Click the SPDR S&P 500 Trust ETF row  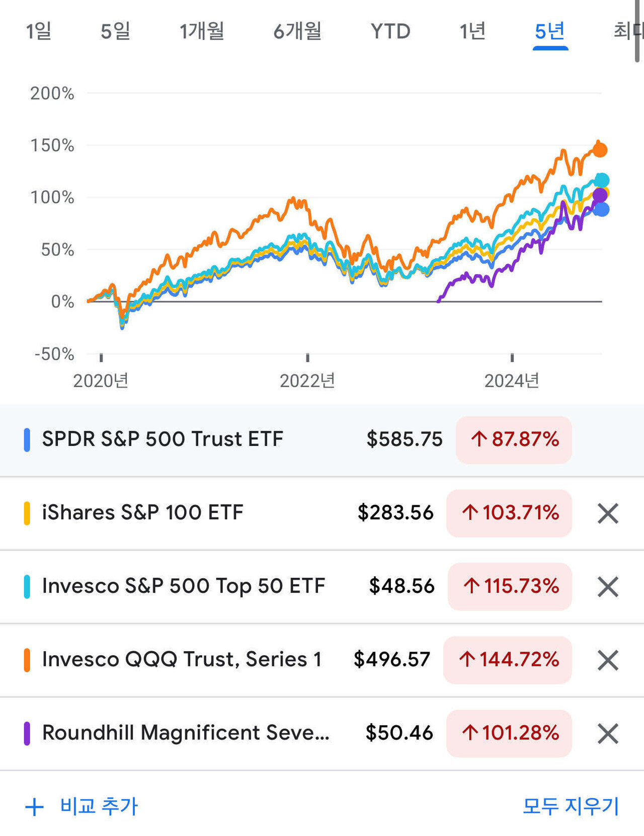click(x=201, y=439)
